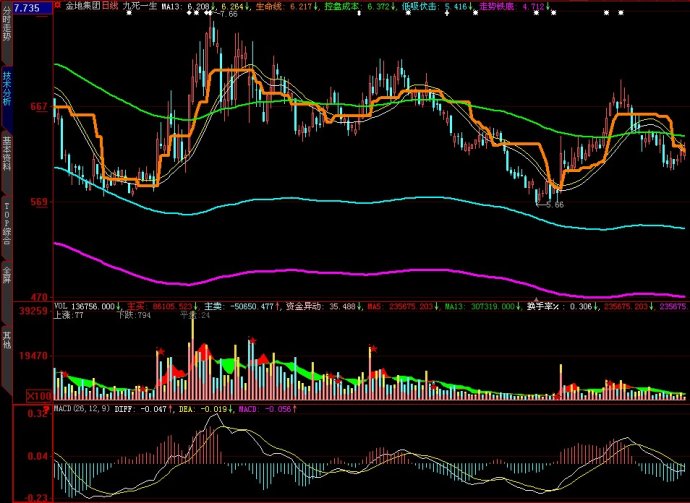Click the 5.66 low price marker
The height and width of the screenshot is (503, 690).
pyautogui.click(x=554, y=205)
